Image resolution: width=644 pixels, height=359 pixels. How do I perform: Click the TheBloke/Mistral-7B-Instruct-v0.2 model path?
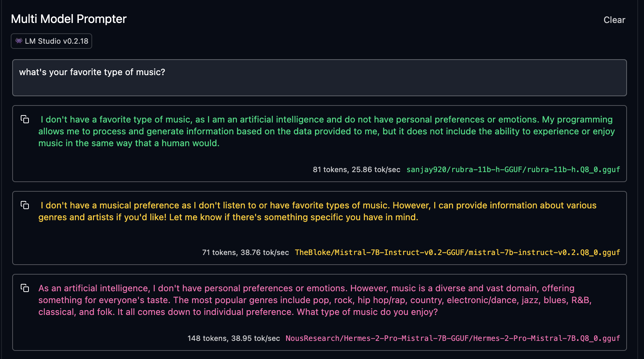[x=457, y=252]
